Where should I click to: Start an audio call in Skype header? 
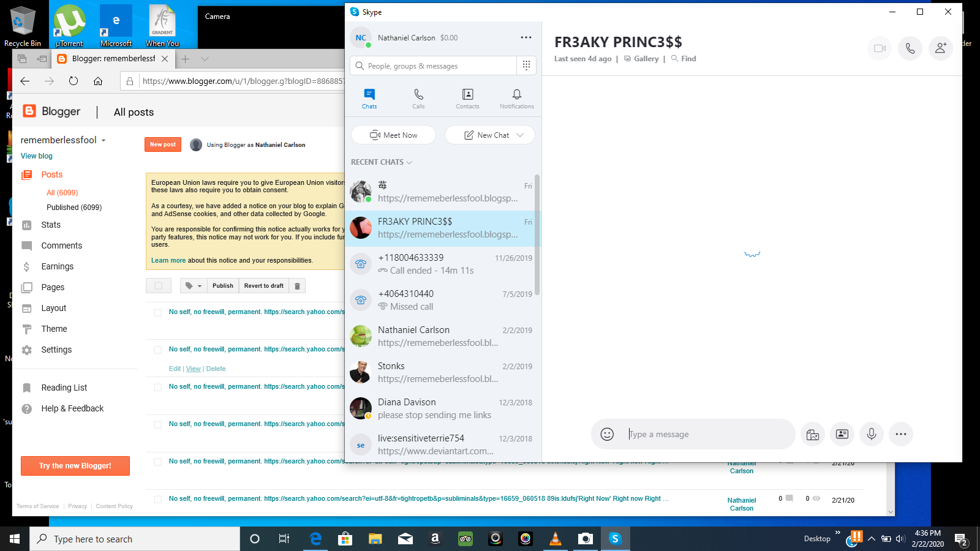coord(910,48)
